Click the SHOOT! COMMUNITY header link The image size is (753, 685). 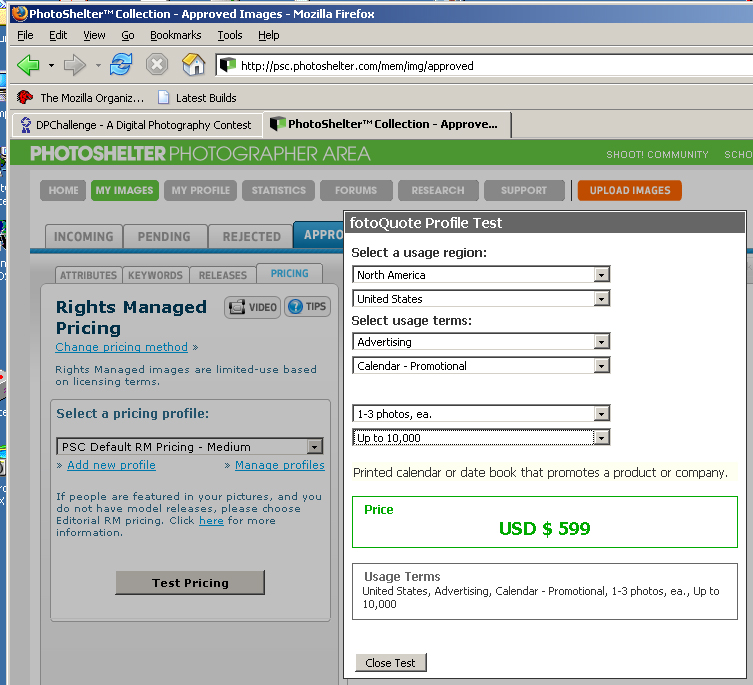(x=657, y=154)
